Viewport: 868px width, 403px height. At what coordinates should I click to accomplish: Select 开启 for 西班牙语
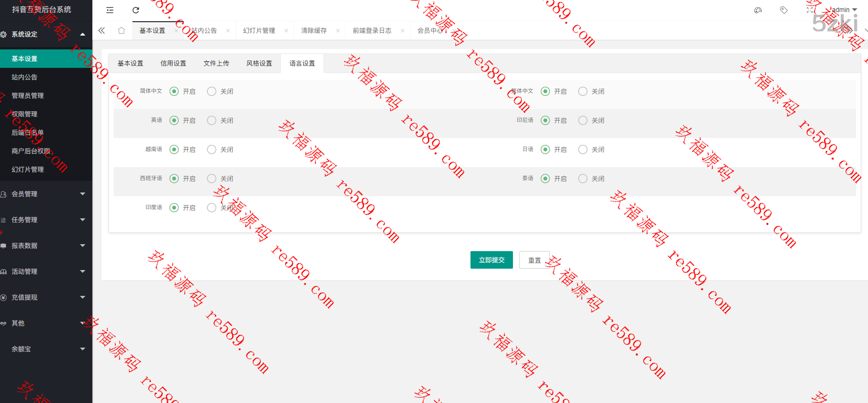point(174,179)
